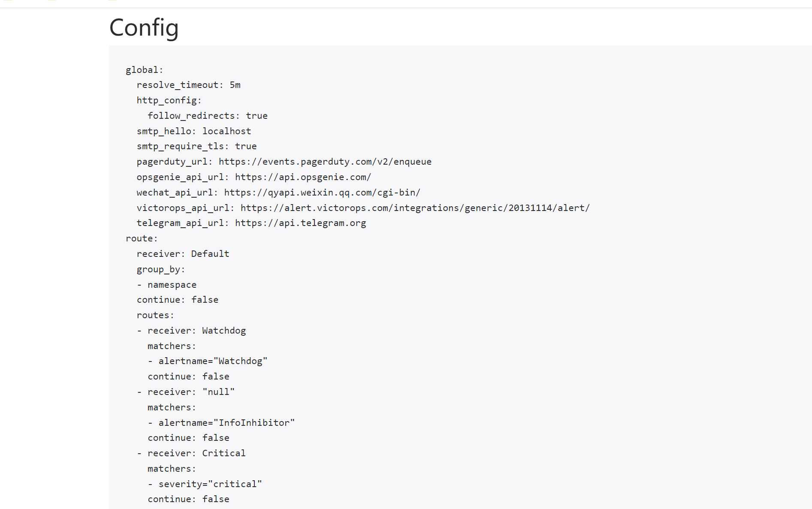
Task: Click the namespace group_by entry
Action: (172, 285)
